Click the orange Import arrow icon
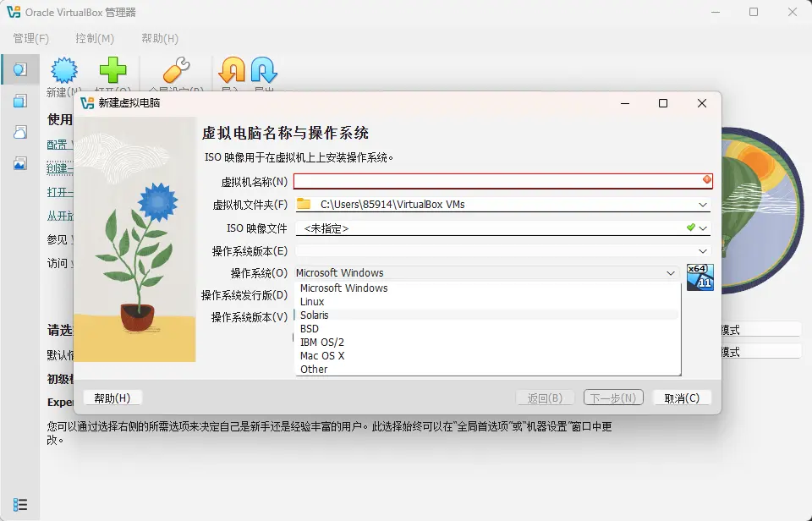The width and height of the screenshot is (812, 521). [x=232, y=70]
